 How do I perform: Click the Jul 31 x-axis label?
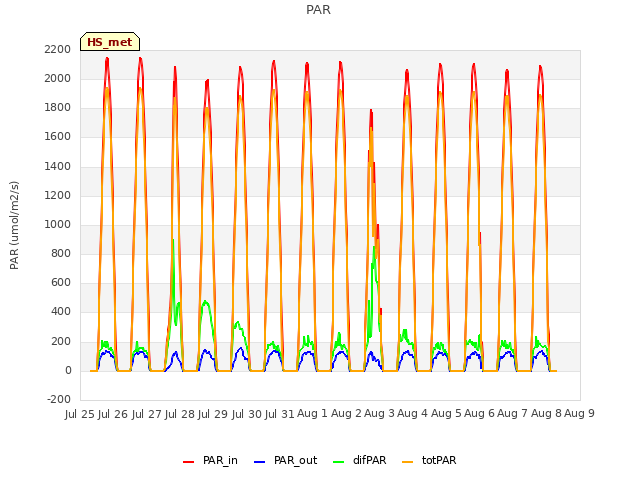280,414
